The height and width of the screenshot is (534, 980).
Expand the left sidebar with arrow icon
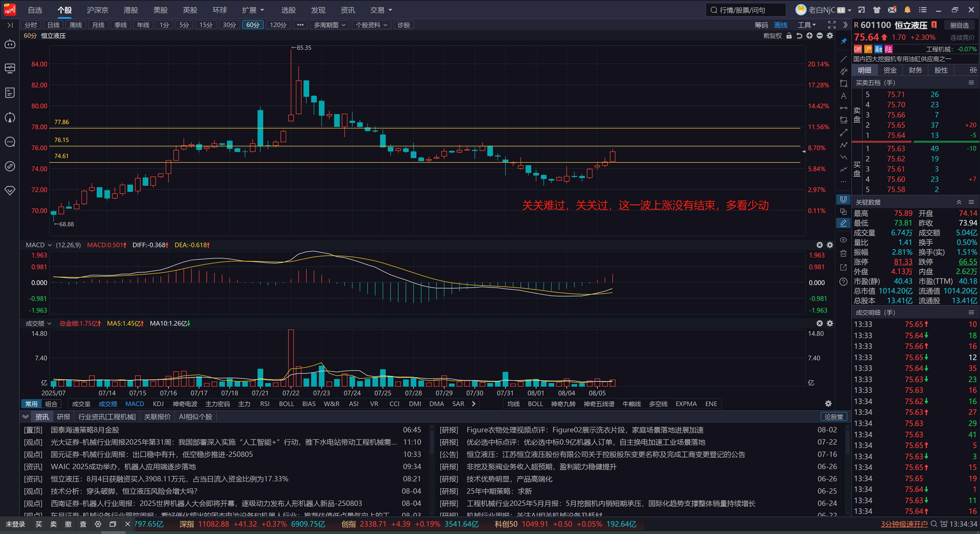[10, 25]
